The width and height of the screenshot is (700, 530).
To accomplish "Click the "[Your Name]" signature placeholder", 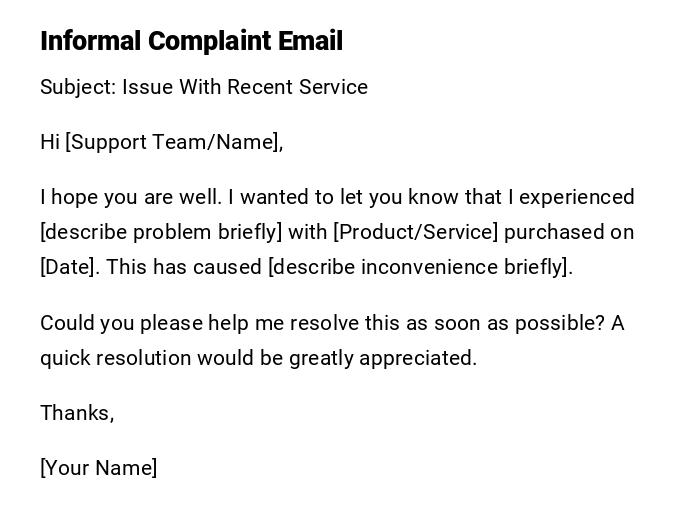I will 98,468.
